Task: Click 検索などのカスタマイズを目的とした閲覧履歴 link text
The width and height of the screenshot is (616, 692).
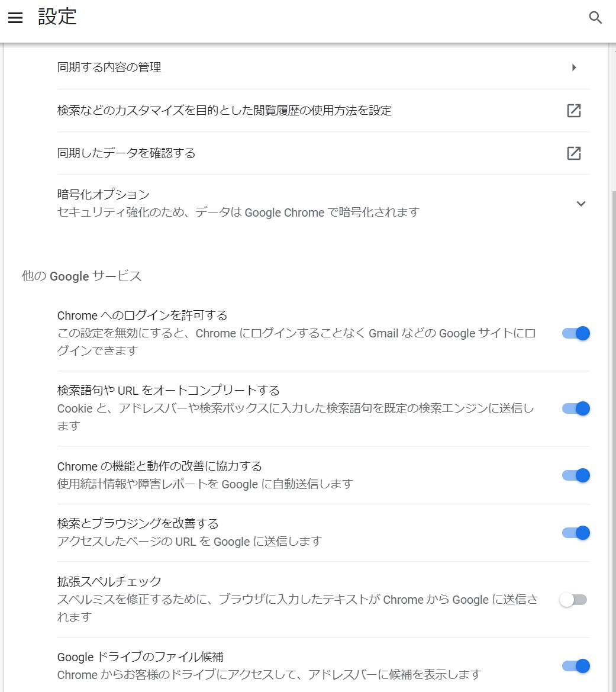Action: [x=224, y=110]
